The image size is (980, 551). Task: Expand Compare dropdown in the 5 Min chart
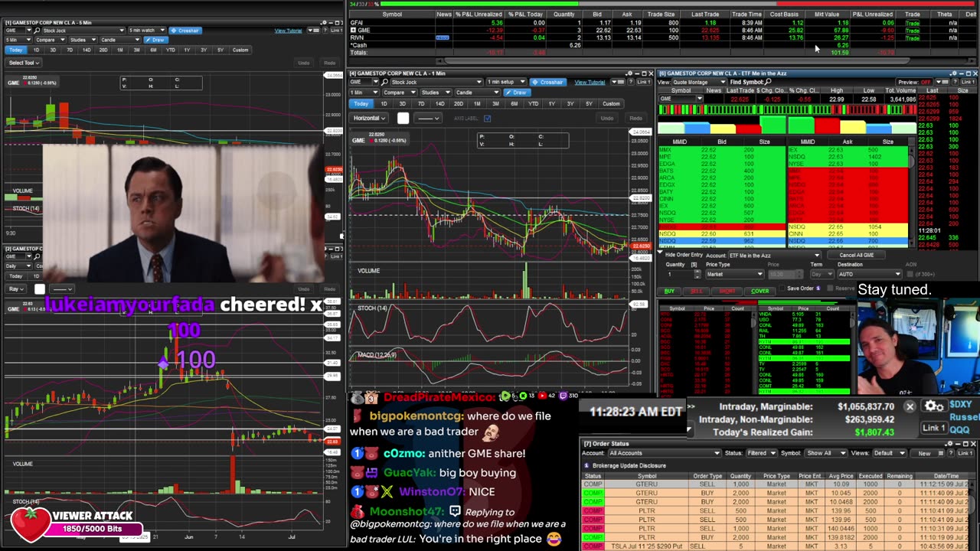pyautogui.click(x=51, y=40)
